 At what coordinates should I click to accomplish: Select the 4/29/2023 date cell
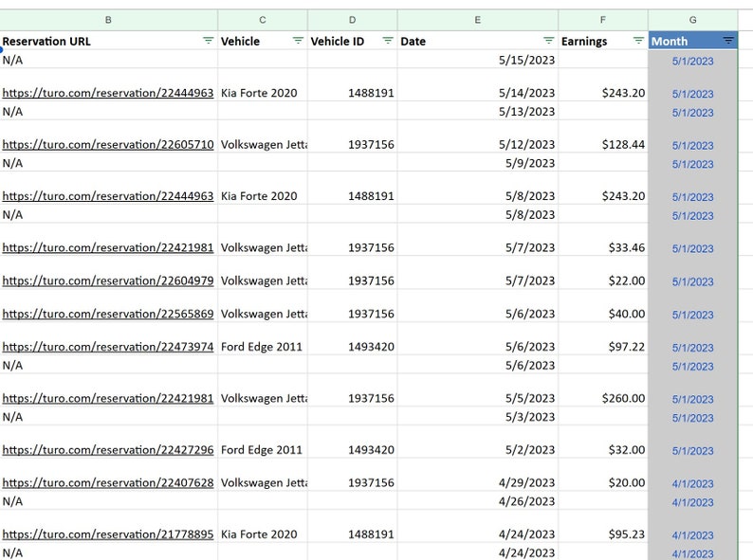pos(478,475)
